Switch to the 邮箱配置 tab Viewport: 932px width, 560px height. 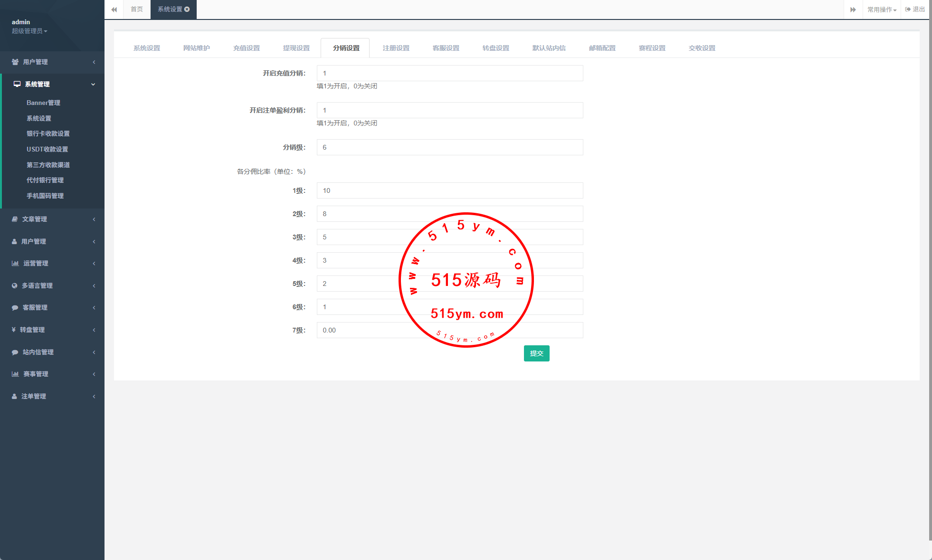(602, 48)
